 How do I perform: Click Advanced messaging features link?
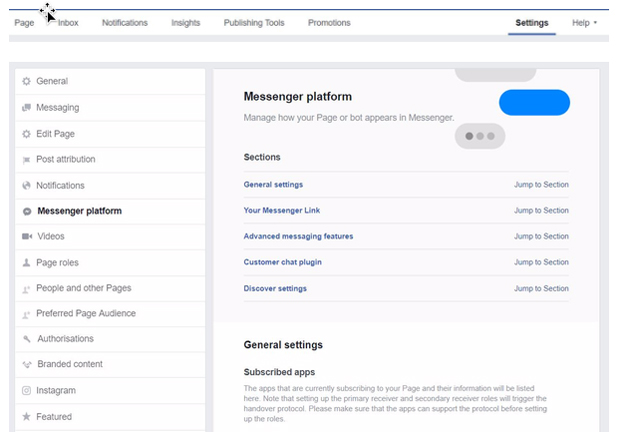point(298,236)
